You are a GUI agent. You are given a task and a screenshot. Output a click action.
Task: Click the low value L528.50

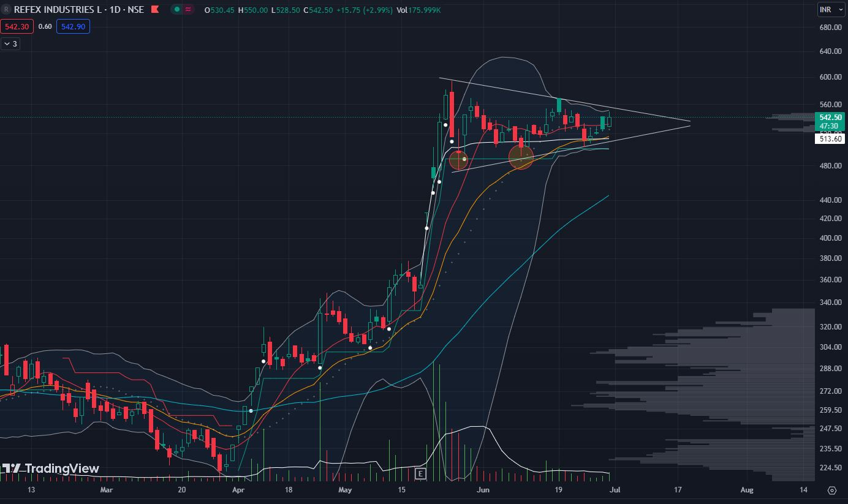(x=285, y=10)
